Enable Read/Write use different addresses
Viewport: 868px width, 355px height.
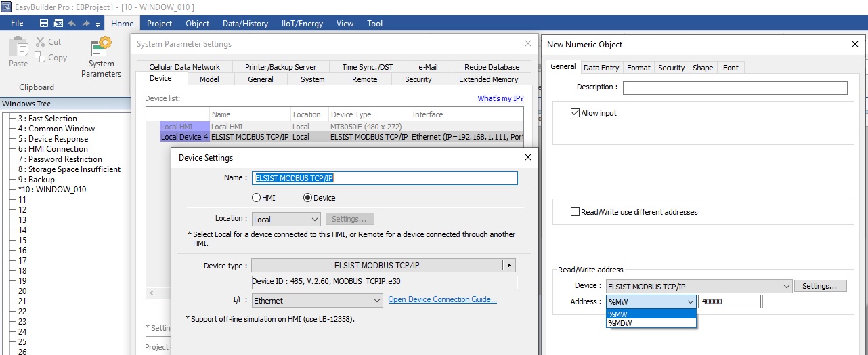[576, 212]
